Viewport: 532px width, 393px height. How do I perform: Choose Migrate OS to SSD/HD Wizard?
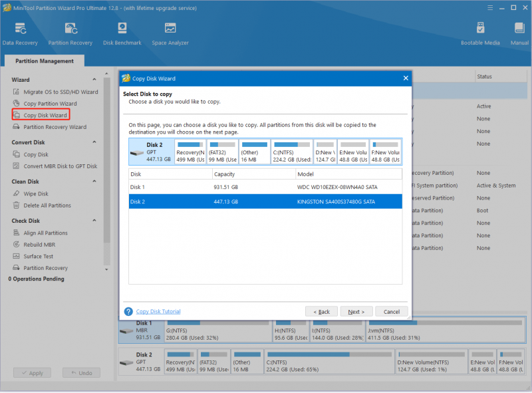pyautogui.click(x=56, y=92)
